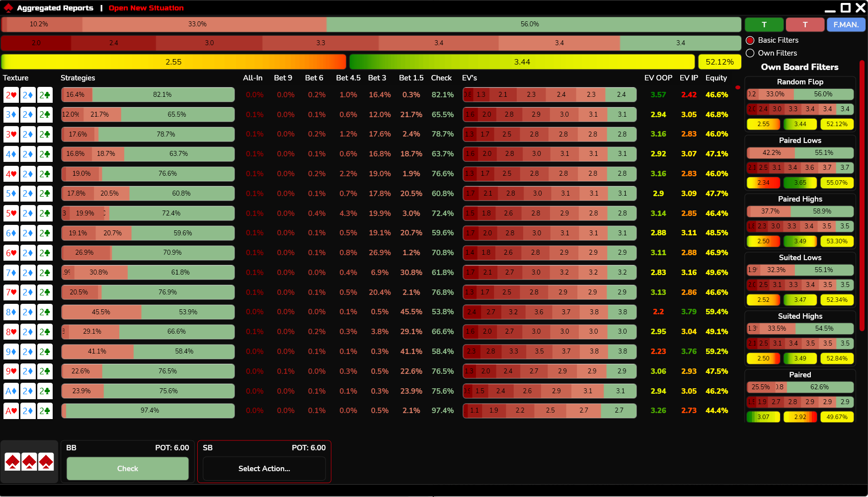Sort by Check column header
Image resolution: width=868 pixels, height=497 pixels.
point(441,78)
